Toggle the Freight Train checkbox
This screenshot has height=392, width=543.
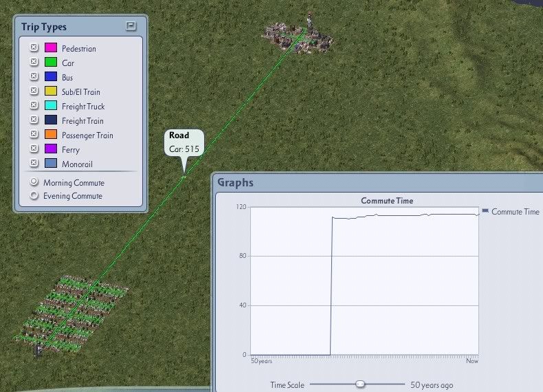point(34,120)
